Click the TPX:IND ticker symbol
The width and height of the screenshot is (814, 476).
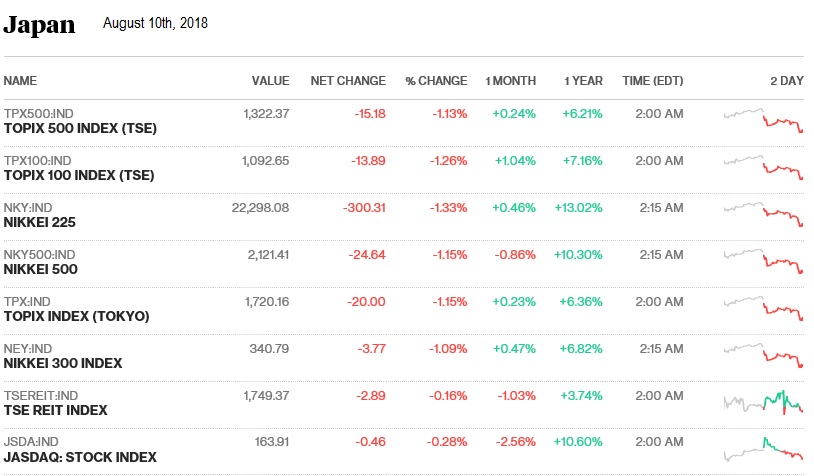pos(27,302)
